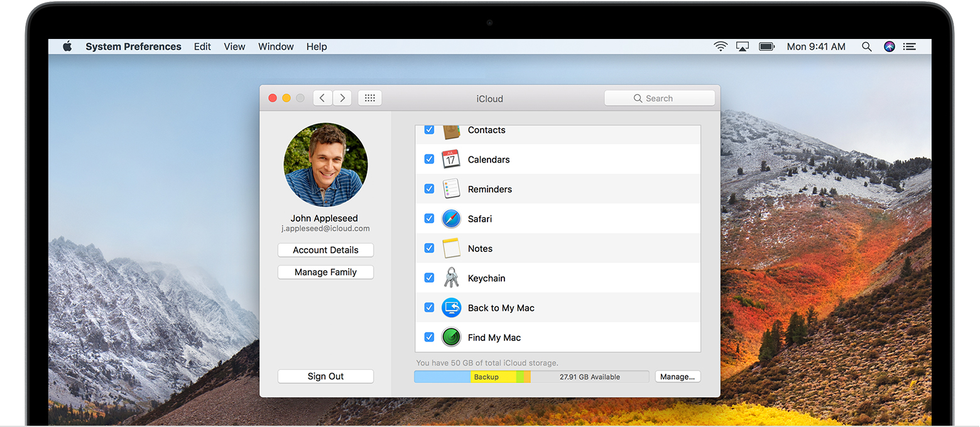This screenshot has height=427, width=980.
Task: Click the Contacts book icon
Action: [x=451, y=131]
